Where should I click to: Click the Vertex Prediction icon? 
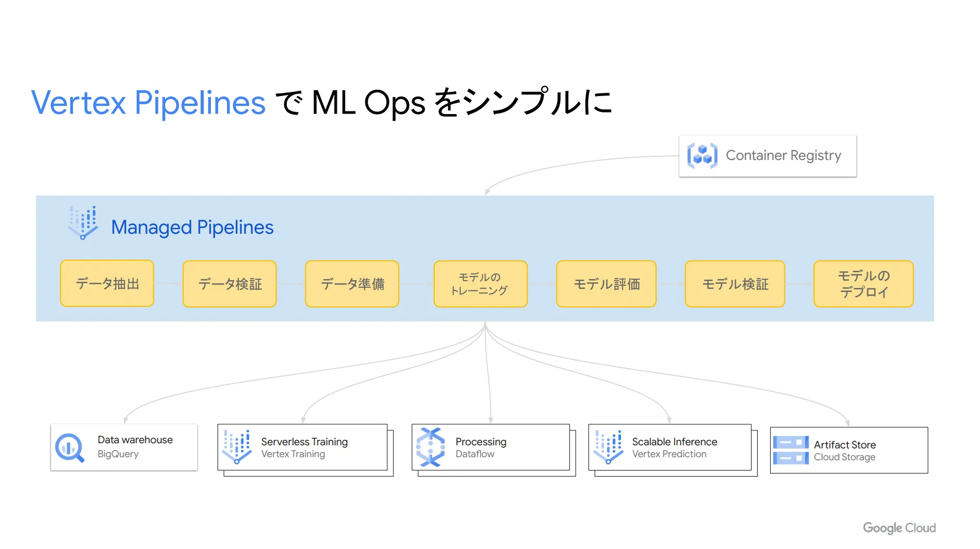608,447
